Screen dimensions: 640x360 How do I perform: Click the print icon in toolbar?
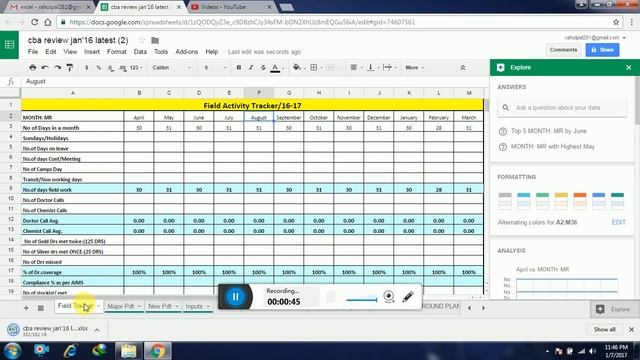click(33, 67)
